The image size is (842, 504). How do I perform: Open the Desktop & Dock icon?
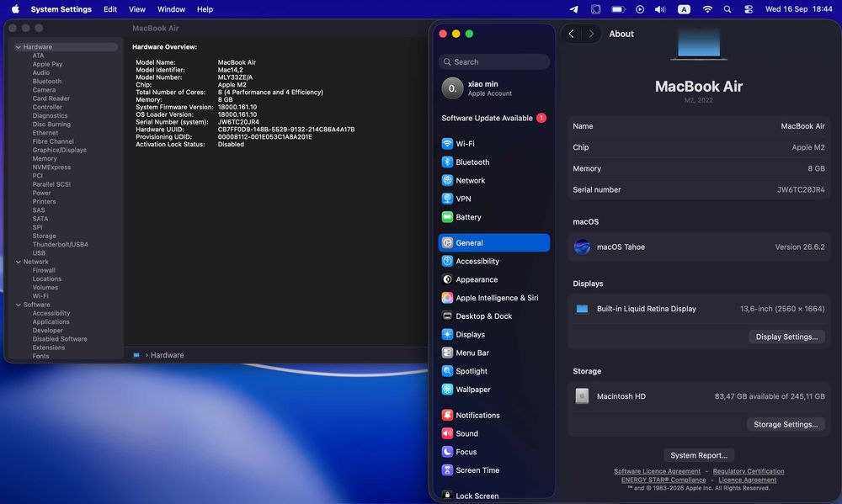pyautogui.click(x=447, y=316)
